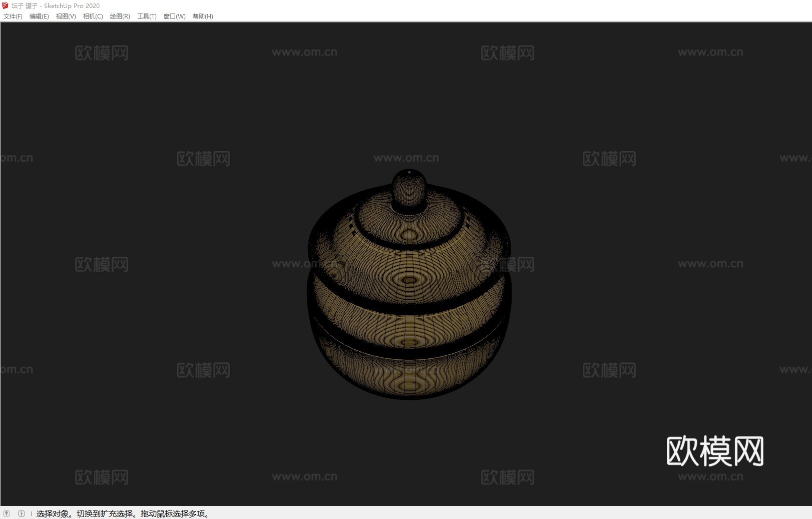Image resolution: width=812 pixels, height=519 pixels.
Task: Click the window title 坛子 罐子 - SketchUp Pro 2020
Action: point(56,6)
